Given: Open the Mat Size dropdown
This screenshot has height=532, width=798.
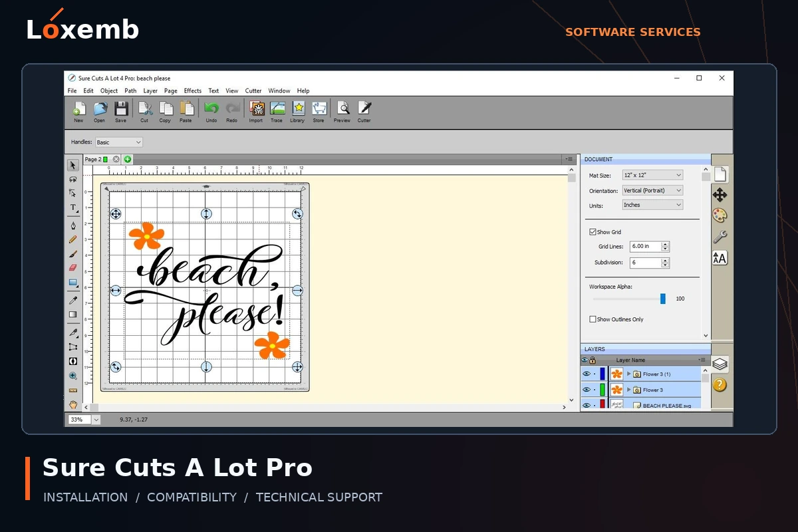Looking at the screenshot, I should [653, 175].
